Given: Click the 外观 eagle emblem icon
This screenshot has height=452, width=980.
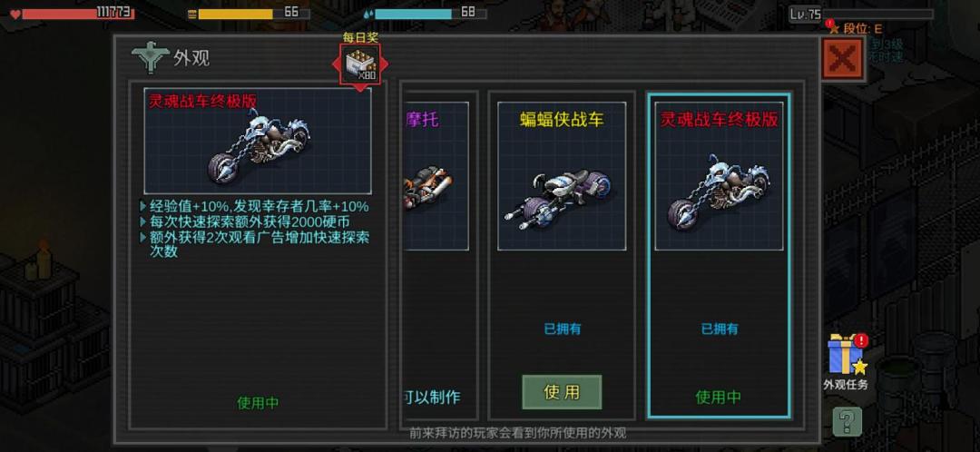Looking at the screenshot, I should click(x=150, y=58).
